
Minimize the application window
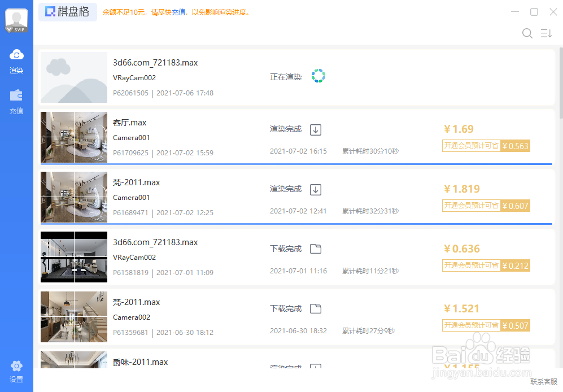[x=515, y=12]
